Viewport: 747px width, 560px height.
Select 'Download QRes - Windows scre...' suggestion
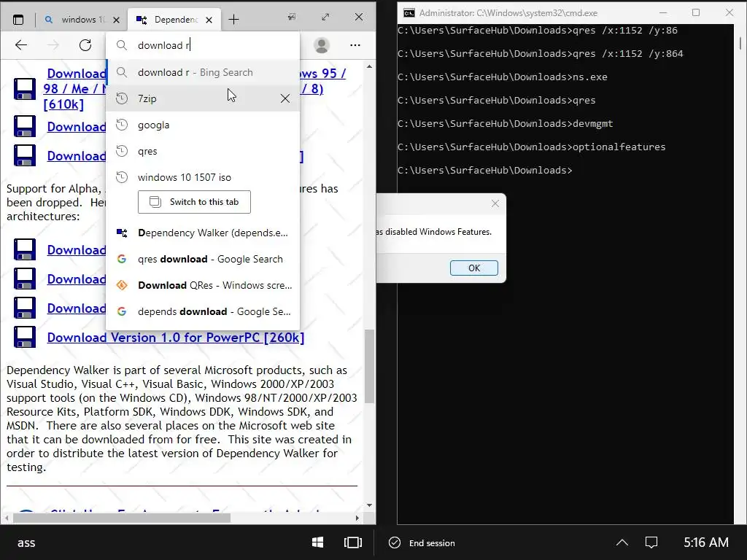[x=203, y=285]
